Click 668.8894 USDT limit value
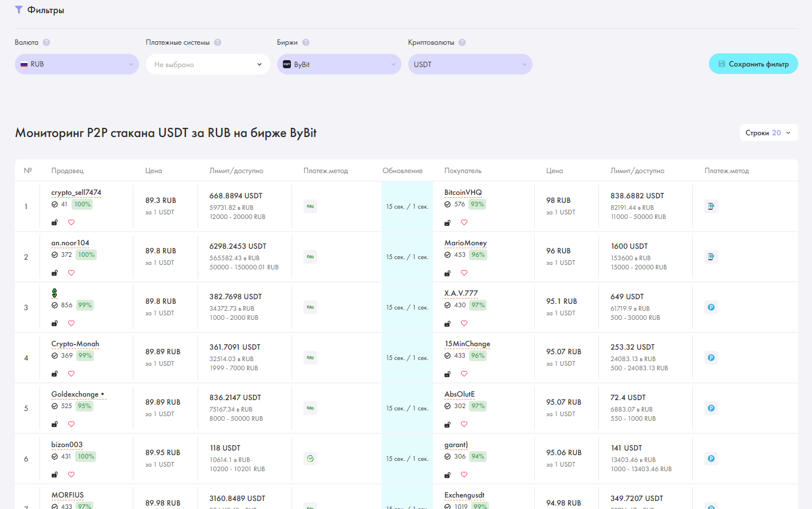The width and height of the screenshot is (812, 509). (x=236, y=196)
